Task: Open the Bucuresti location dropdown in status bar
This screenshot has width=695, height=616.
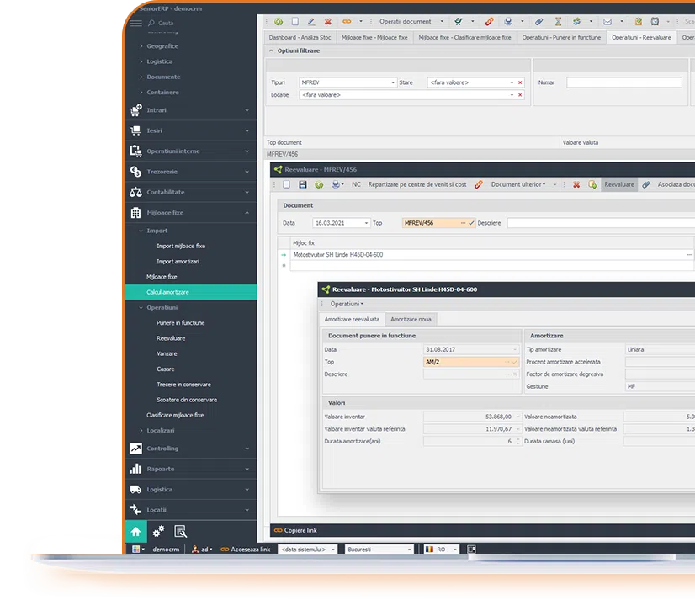Action: (x=409, y=548)
